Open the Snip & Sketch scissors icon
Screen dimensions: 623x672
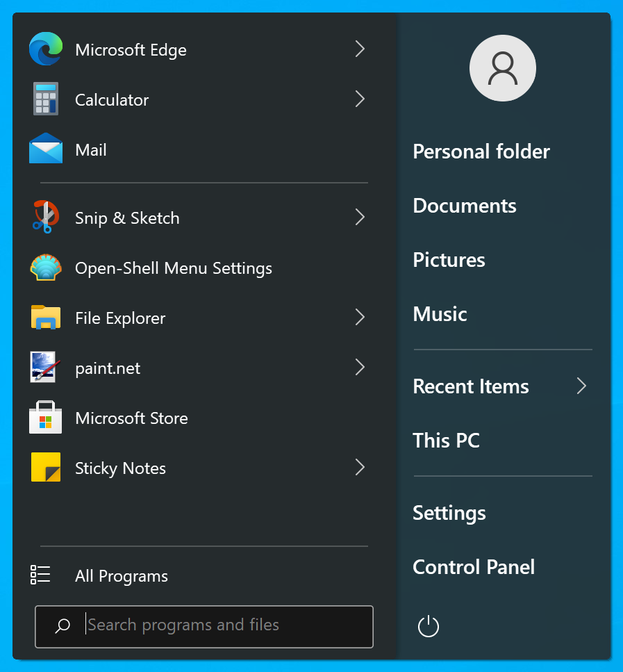tap(46, 217)
